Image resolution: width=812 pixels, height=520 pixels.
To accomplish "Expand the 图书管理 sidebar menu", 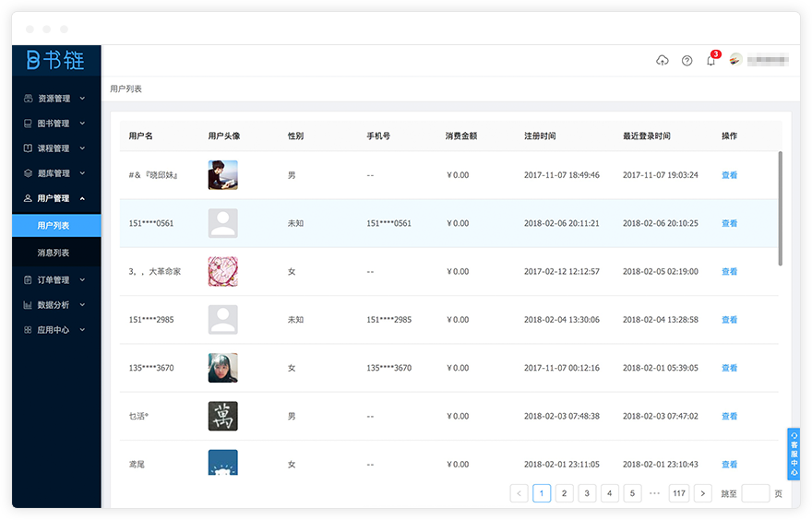I will pos(55,124).
